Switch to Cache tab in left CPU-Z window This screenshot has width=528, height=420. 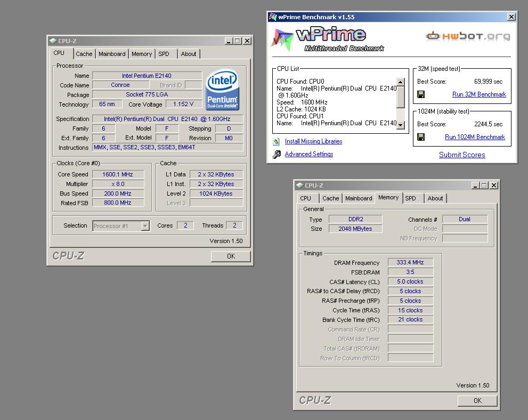click(x=84, y=54)
